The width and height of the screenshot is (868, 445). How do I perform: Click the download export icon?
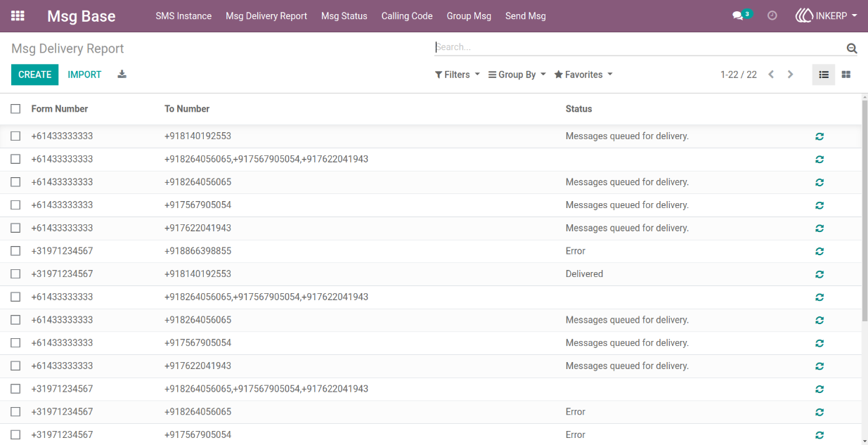coord(122,75)
